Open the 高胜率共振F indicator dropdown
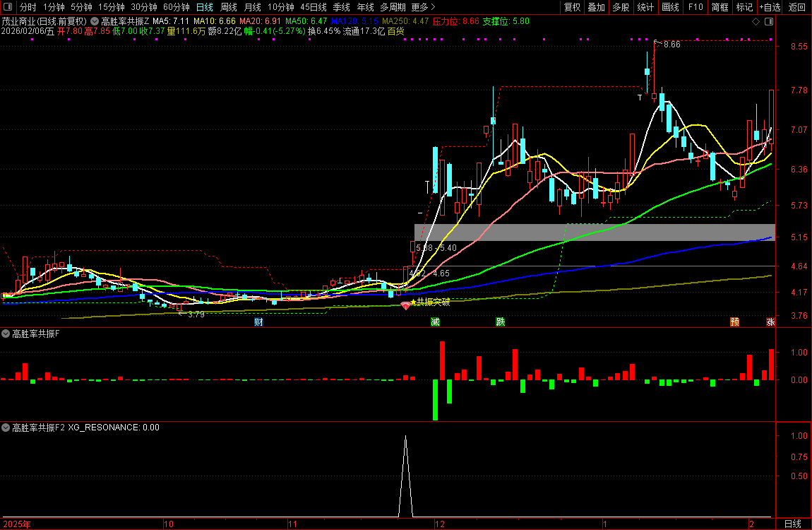This screenshot has height=530, width=812. [6, 334]
